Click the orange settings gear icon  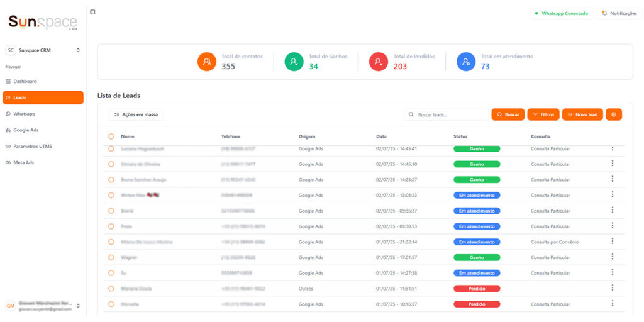[x=614, y=114]
